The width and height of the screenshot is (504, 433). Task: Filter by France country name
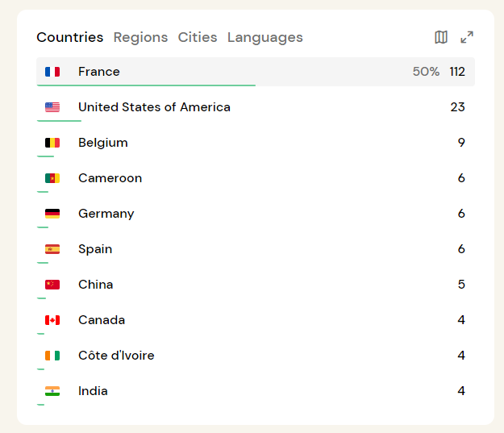pyautogui.click(x=99, y=72)
